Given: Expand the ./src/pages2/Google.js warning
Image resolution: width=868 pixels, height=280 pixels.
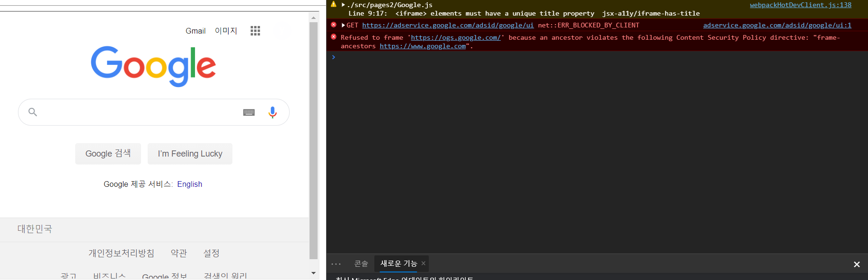Looking at the screenshot, I should coord(343,5).
